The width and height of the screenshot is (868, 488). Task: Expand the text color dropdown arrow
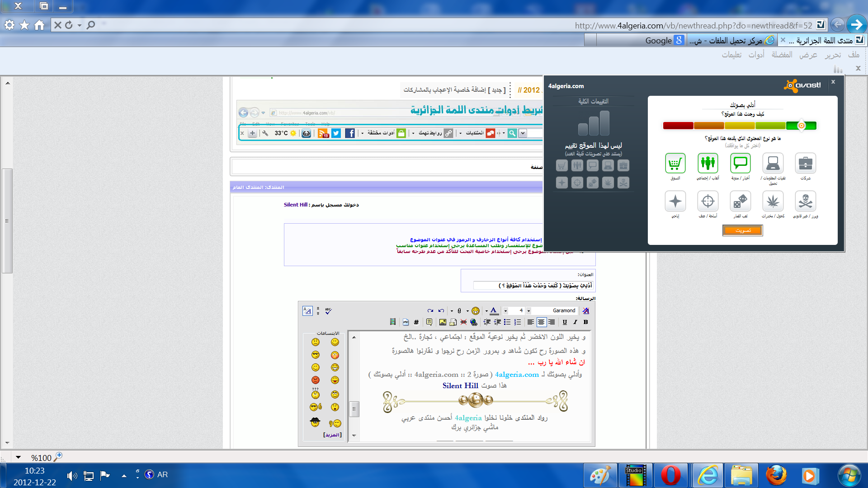tap(486, 311)
